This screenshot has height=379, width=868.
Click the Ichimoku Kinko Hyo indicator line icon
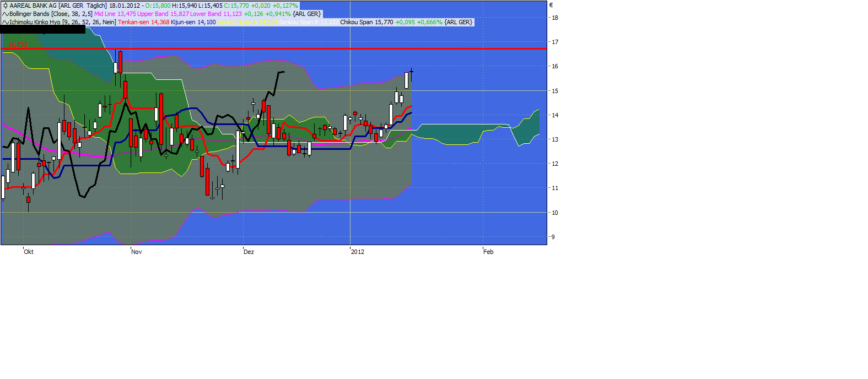click(x=5, y=22)
